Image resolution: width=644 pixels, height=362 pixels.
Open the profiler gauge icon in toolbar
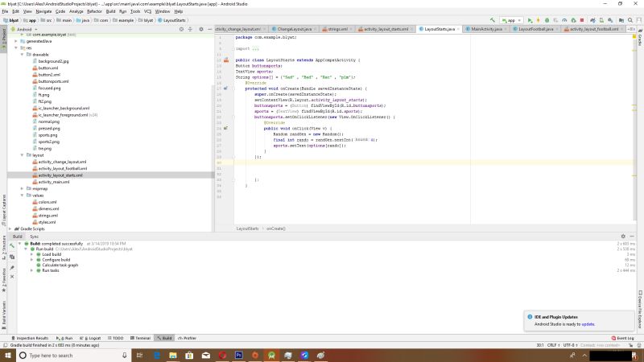[x=564, y=20]
